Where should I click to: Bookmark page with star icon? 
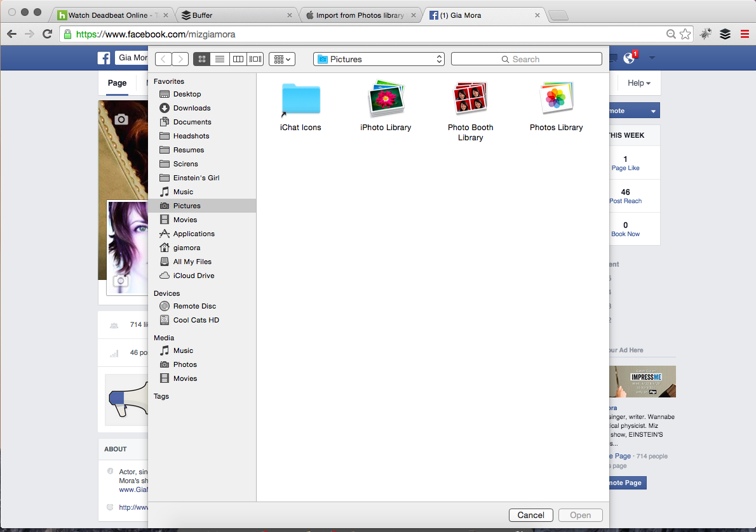point(685,34)
